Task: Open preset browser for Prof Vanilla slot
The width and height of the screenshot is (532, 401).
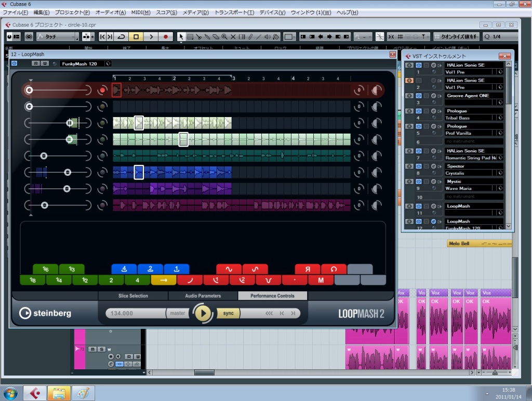Action: [500, 133]
